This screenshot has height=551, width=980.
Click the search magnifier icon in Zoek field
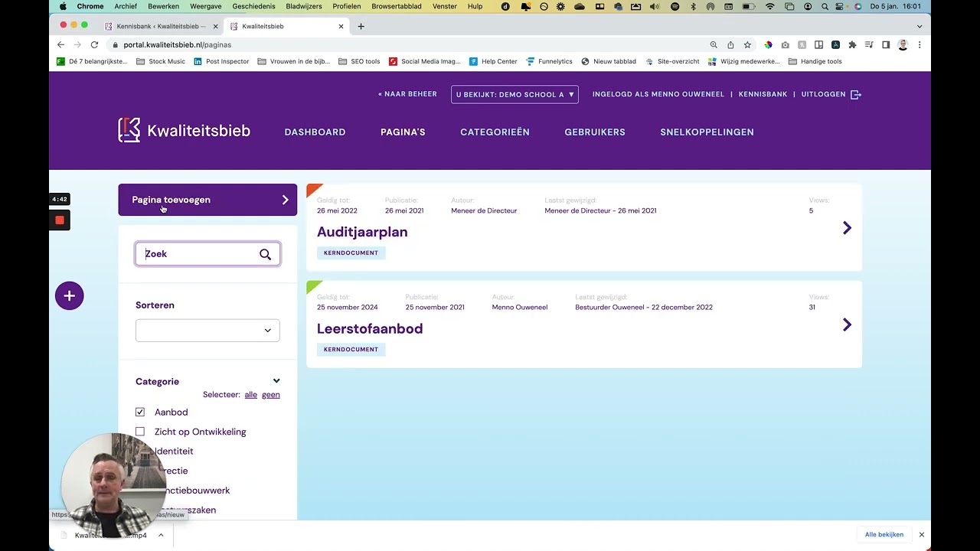[x=265, y=254]
